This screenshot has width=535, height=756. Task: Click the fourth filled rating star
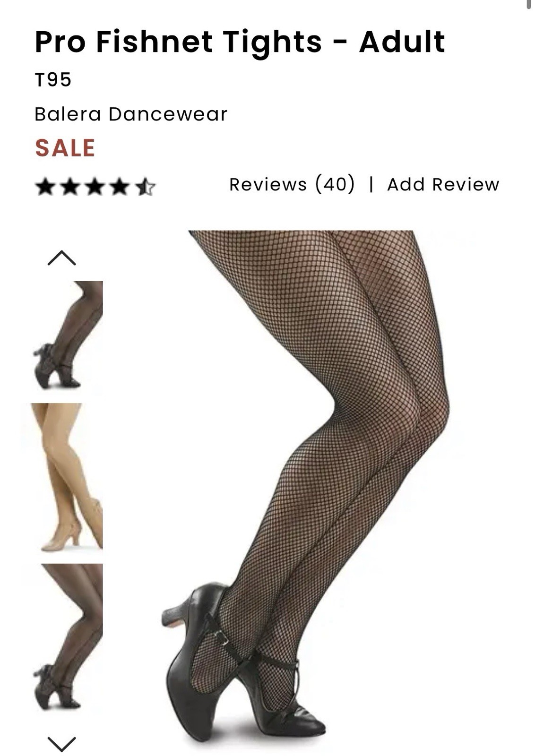pyautogui.click(x=120, y=187)
